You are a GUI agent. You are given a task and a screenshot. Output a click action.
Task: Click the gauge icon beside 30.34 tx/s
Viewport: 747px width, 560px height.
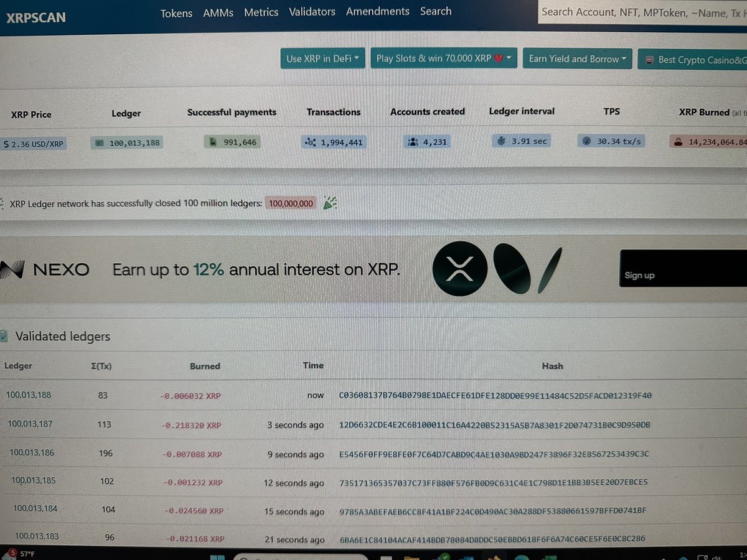click(586, 141)
